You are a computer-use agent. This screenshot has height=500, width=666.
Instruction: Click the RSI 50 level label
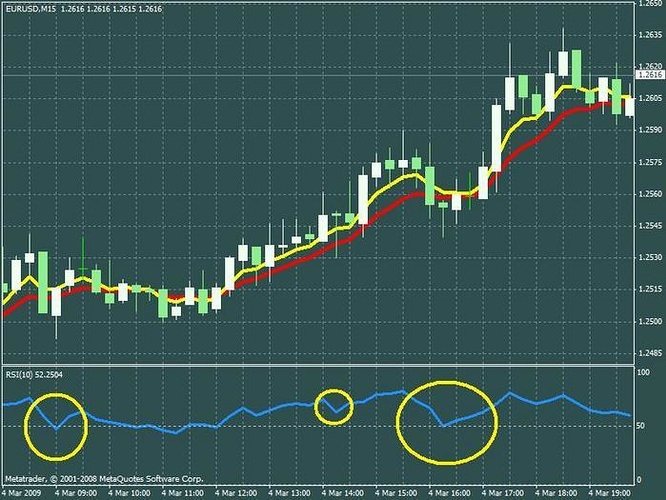(x=642, y=426)
